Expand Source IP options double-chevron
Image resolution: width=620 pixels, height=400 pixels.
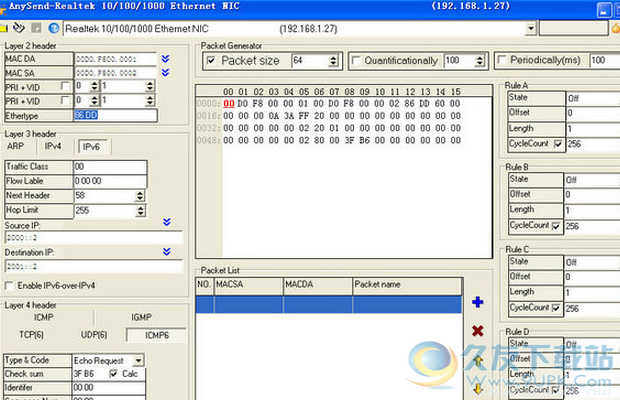click(167, 222)
